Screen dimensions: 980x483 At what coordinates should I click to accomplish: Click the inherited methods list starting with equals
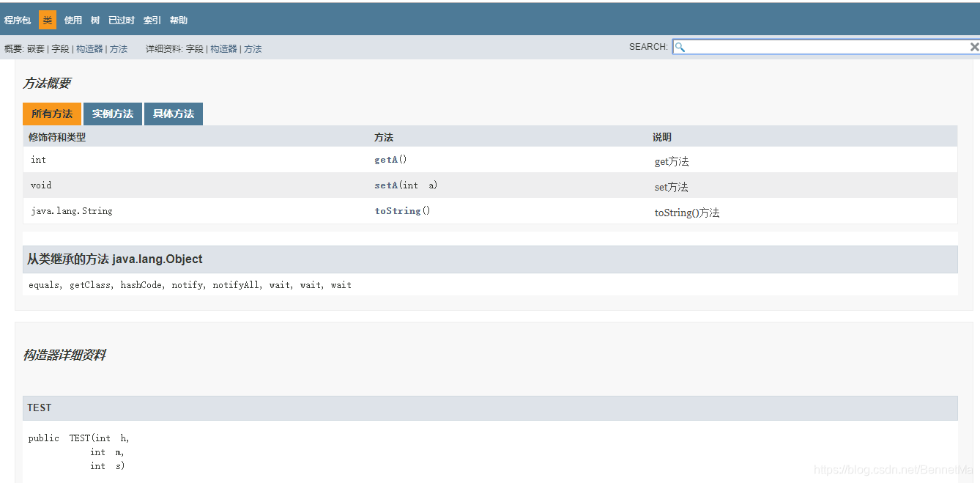click(190, 284)
